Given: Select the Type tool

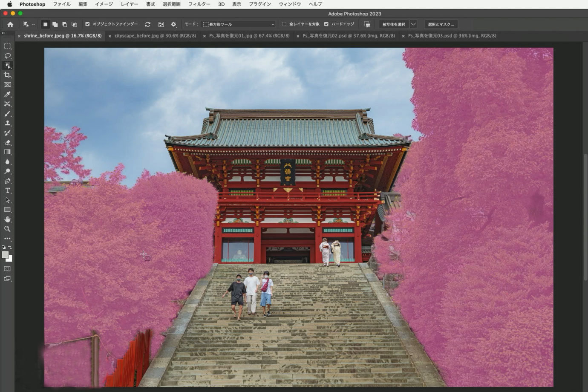Looking at the screenshot, I should coord(7,190).
